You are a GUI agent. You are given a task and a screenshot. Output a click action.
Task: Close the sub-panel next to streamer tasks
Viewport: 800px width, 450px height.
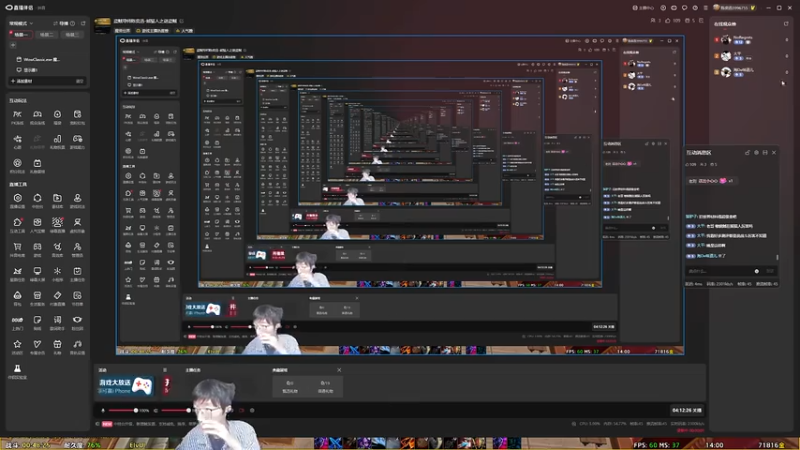coord(339,370)
